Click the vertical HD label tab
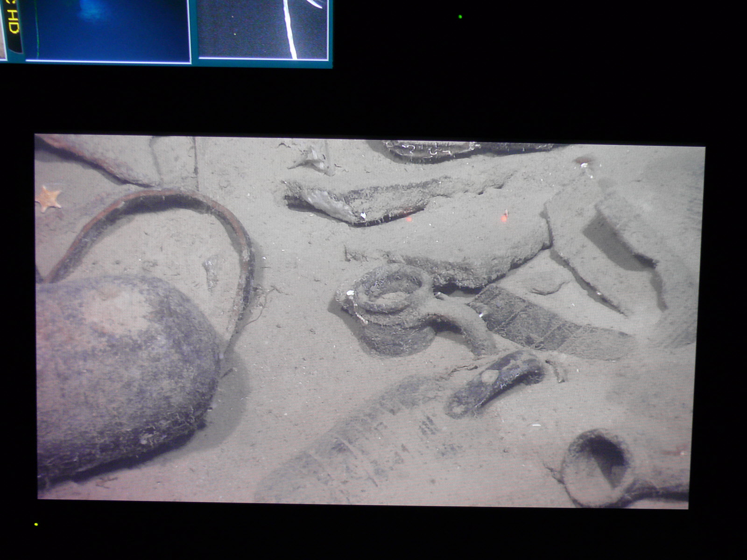The height and width of the screenshot is (560, 747). click(x=14, y=27)
